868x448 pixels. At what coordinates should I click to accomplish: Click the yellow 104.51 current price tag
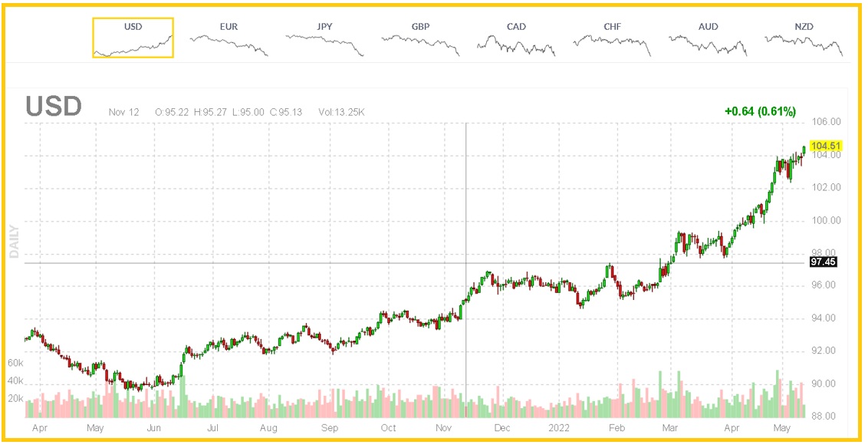[x=827, y=146]
